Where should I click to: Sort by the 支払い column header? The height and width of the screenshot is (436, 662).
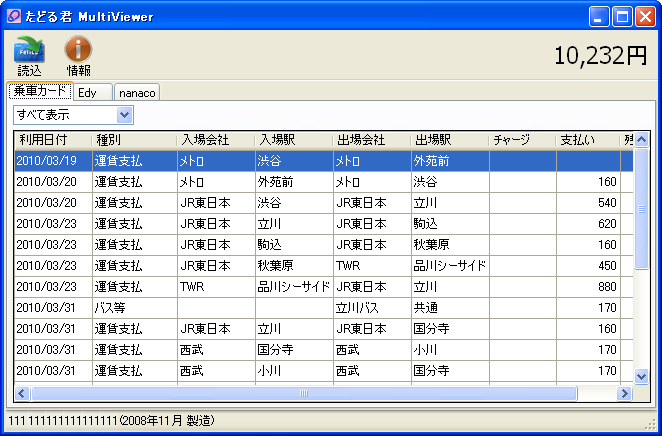tap(588, 140)
